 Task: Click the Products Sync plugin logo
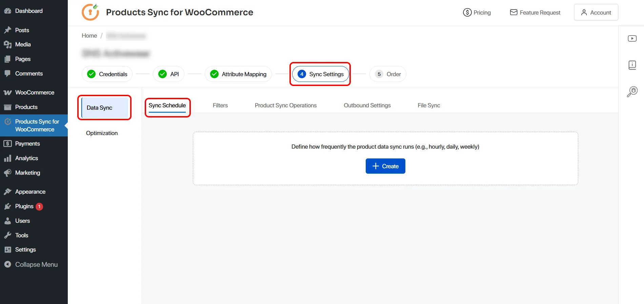pyautogui.click(x=90, y=12)
